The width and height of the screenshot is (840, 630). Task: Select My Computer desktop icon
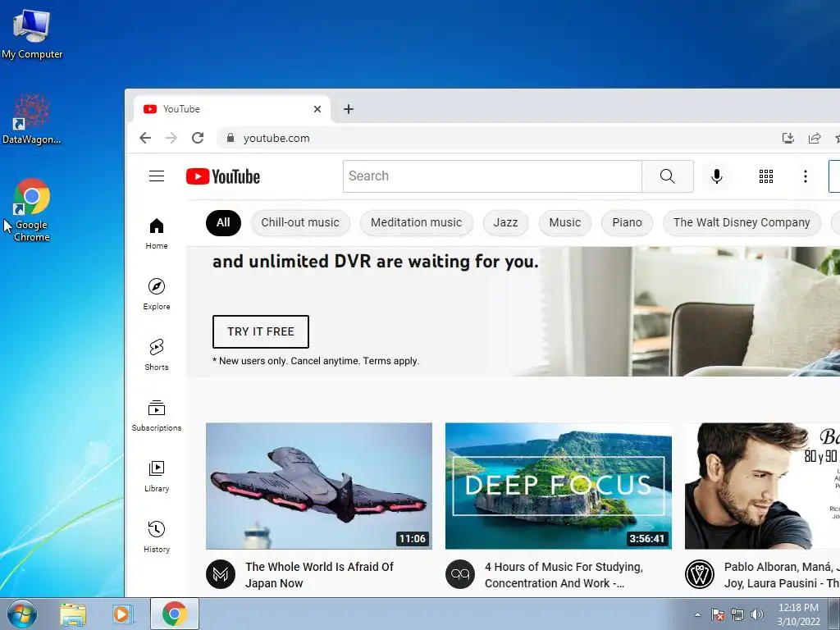[x=32, y=34]
